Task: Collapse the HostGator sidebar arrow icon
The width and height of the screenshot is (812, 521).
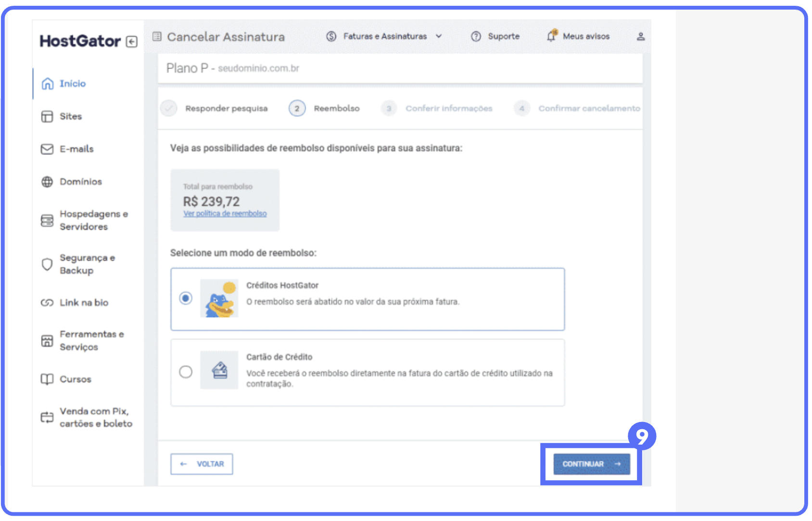Action: 131,42
